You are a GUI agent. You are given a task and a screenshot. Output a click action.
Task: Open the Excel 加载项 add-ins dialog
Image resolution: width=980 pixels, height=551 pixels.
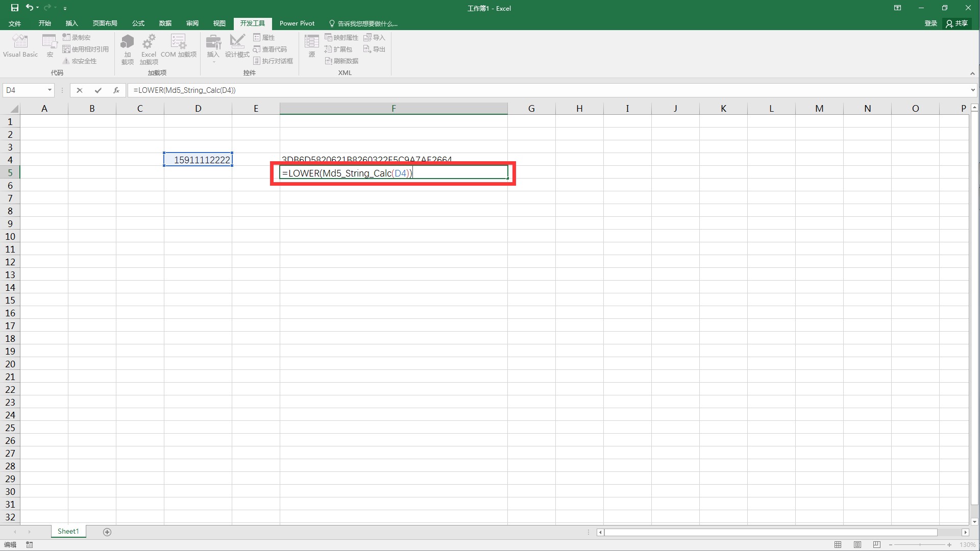pyautogui.click(x=149, y=47)
